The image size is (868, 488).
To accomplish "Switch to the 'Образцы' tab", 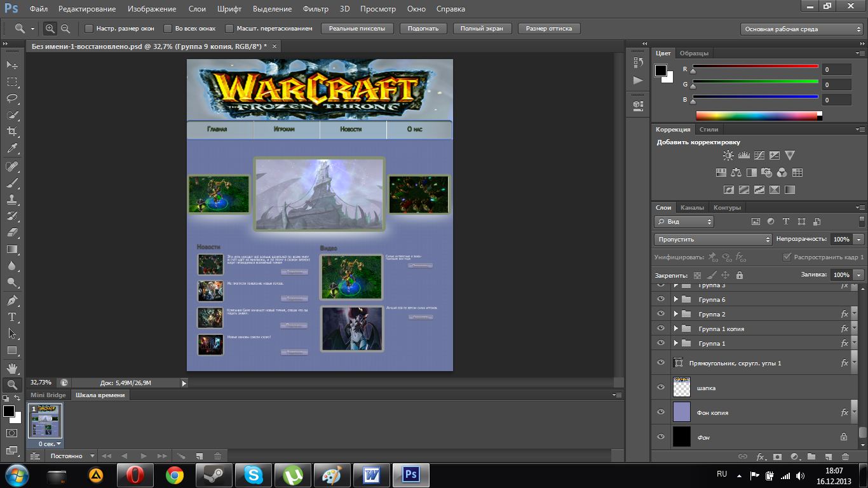I will pyautogui.click(x=694, y=53).
